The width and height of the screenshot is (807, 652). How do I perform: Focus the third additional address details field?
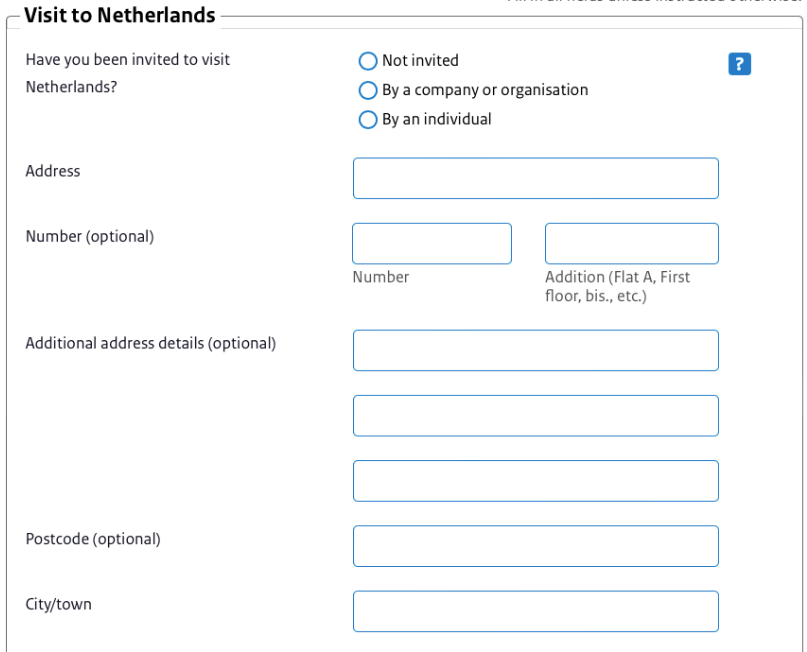point(535,480)
